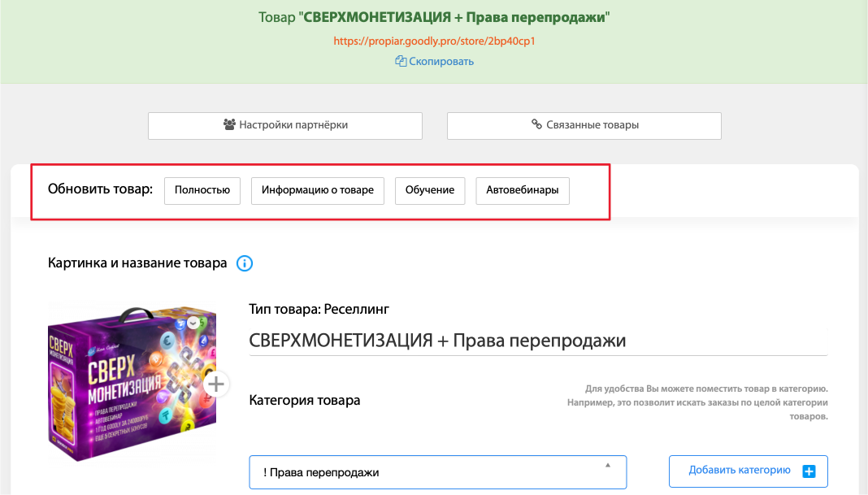Click Добавить категорию button
Image resolution: width=868 pixels, height=495 pixels.
click(x=748, y=471)
